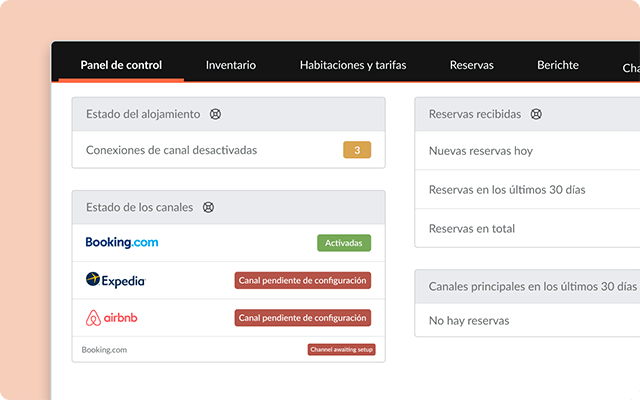640x400 pixels.
Task: Open Conexiones de canal desactivadas row
Action: click(x=171, y=150)
